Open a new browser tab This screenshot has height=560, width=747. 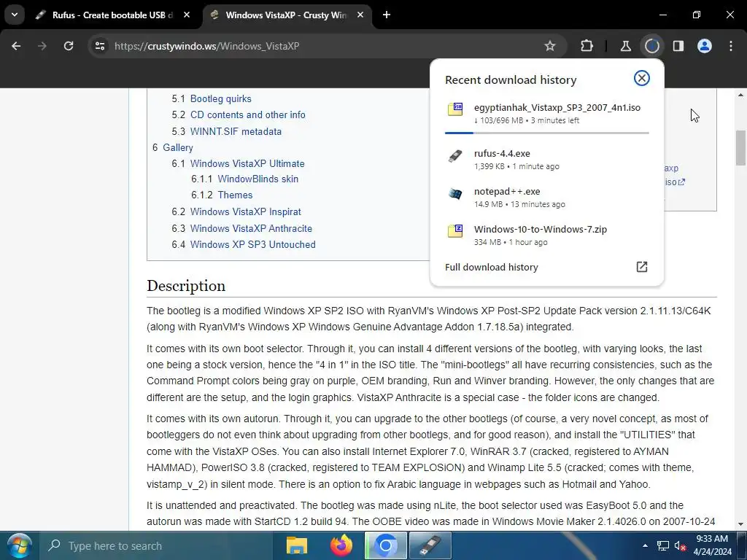pyautogui.click(x=387, y=15)
